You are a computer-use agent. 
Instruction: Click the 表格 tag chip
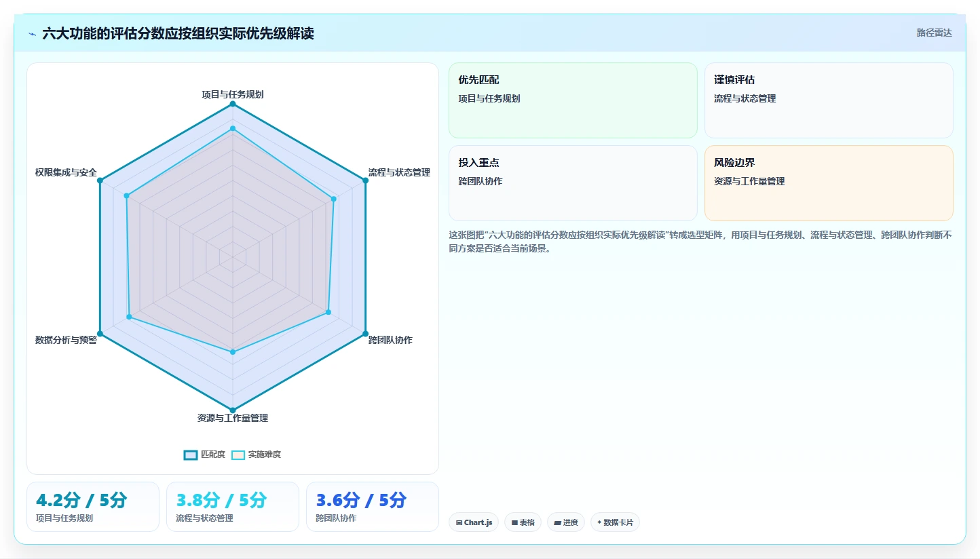pyautogui.click(x=523, y=522)
